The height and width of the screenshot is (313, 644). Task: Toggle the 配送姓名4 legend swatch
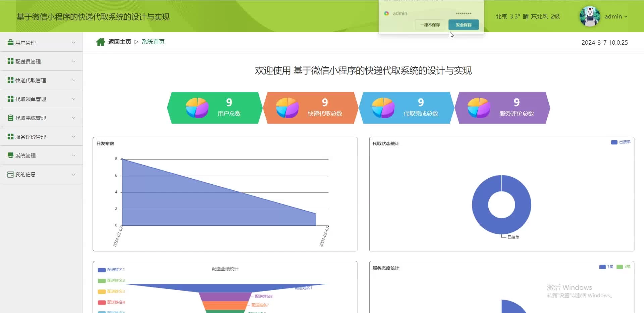click(102, 302)
